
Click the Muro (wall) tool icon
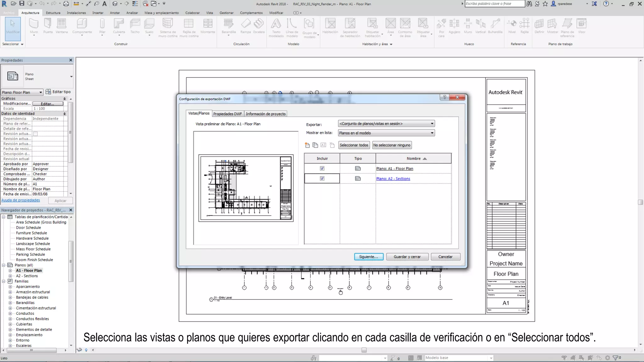click(x=34, y=24)
